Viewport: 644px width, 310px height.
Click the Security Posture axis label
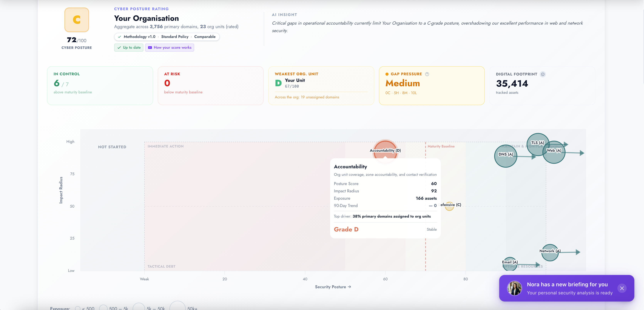333,287
